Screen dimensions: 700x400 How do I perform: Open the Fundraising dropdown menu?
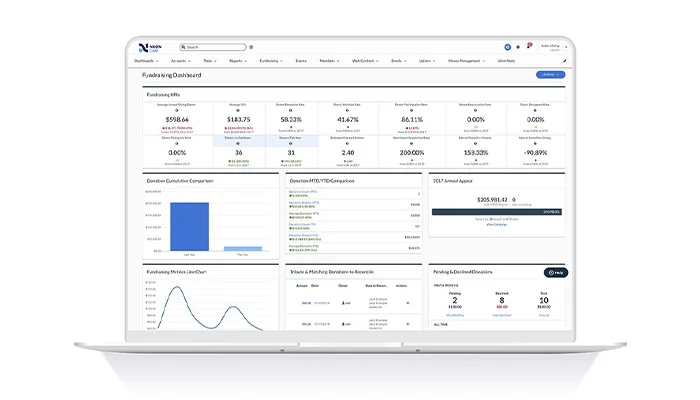click(x=271, y=61)
